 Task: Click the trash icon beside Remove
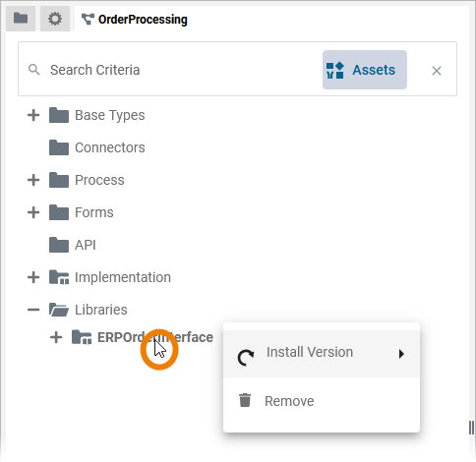coord(245,400)
